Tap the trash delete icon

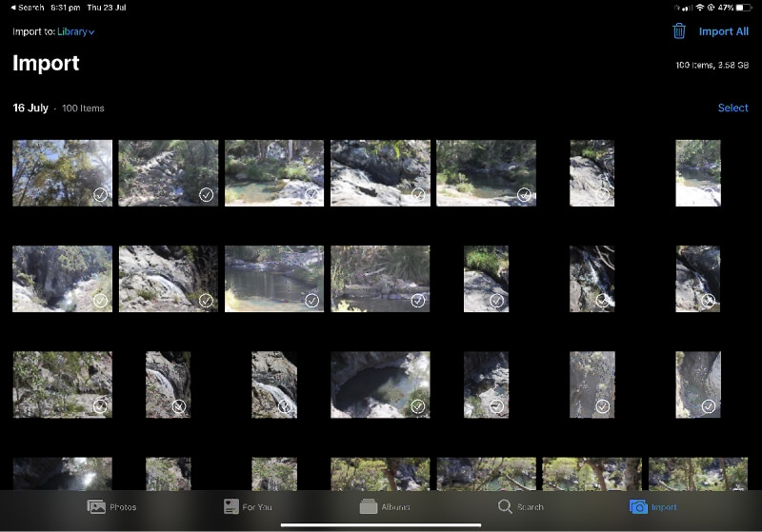679,31
